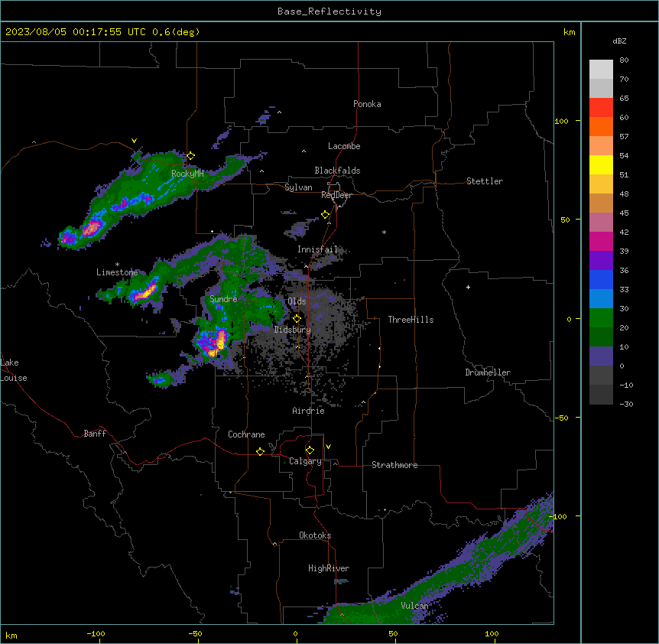Click the Stettler city label
The image size is (659, 644).
pyautogui.click(x=485, y=181)
